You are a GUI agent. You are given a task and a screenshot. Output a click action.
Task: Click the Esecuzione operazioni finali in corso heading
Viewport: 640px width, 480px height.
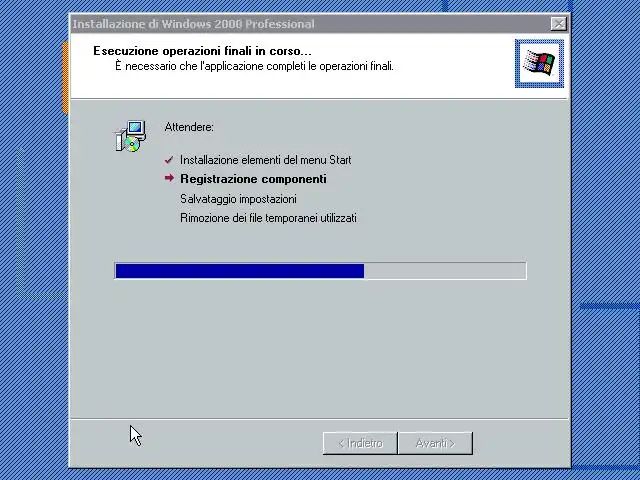pyautogui.click(x=202, y=51)
